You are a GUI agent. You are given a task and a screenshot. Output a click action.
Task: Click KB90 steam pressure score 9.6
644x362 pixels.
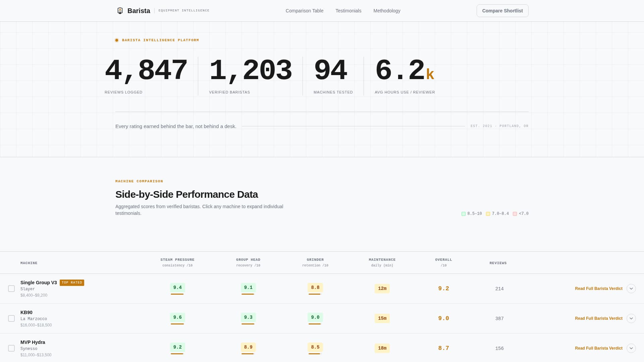coord(177,317)
